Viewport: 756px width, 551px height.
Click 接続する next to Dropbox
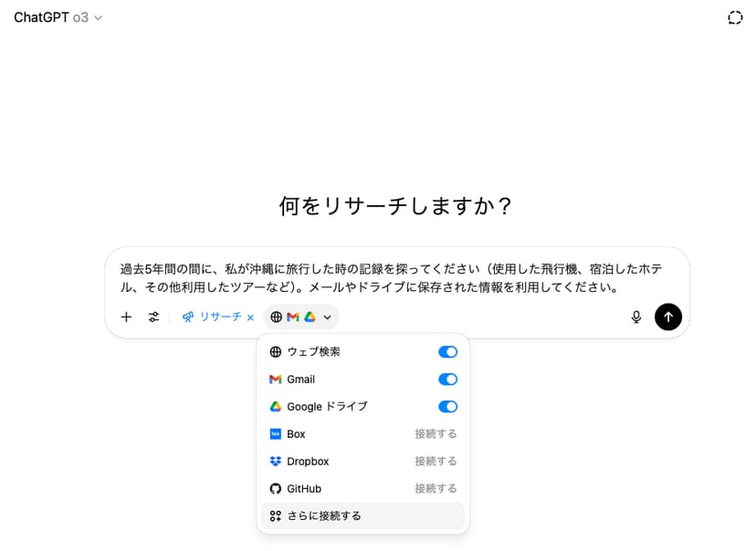(x=436, y=462)
